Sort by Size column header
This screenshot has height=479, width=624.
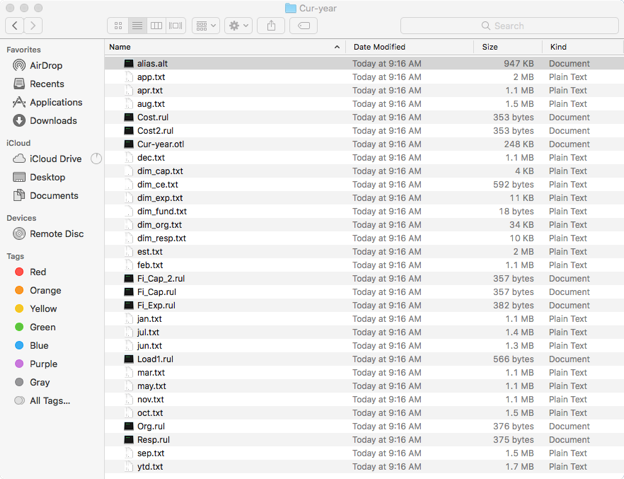(x=490, y=47)
